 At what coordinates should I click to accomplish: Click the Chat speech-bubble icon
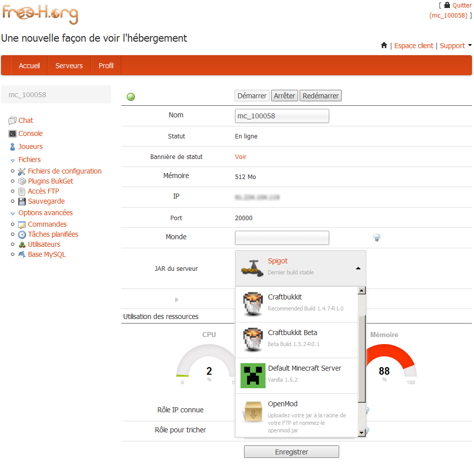coord(12,121)
